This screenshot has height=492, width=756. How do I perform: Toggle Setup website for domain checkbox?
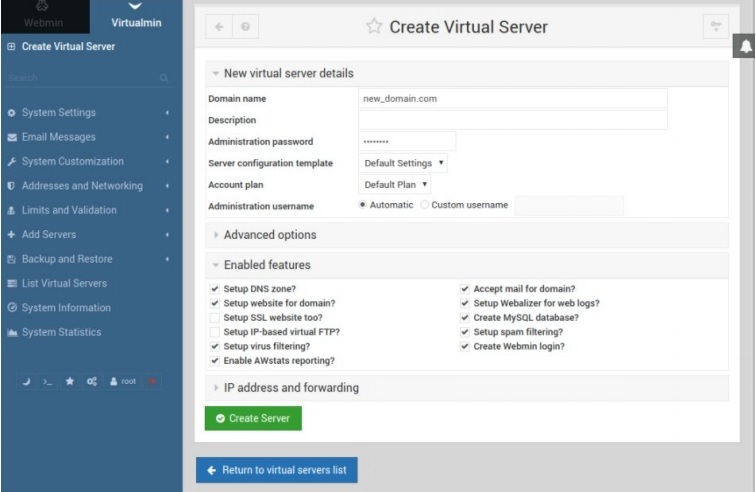[215, 303]
